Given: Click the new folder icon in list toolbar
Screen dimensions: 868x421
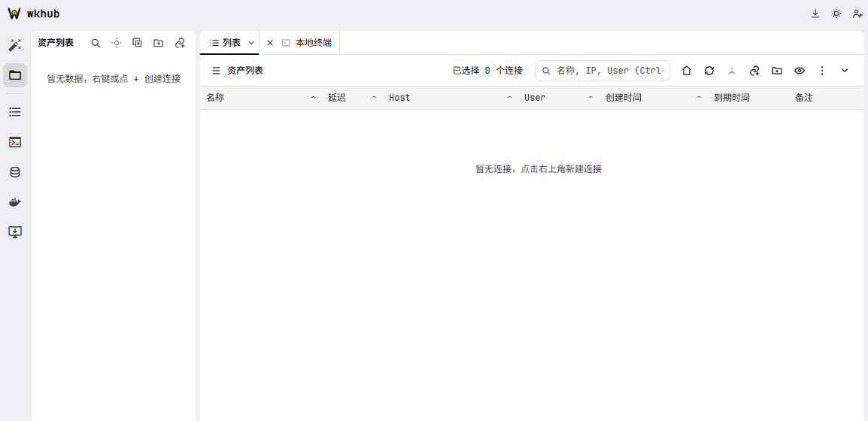Looking at the screenshot, I should click(x=777, y=70).
